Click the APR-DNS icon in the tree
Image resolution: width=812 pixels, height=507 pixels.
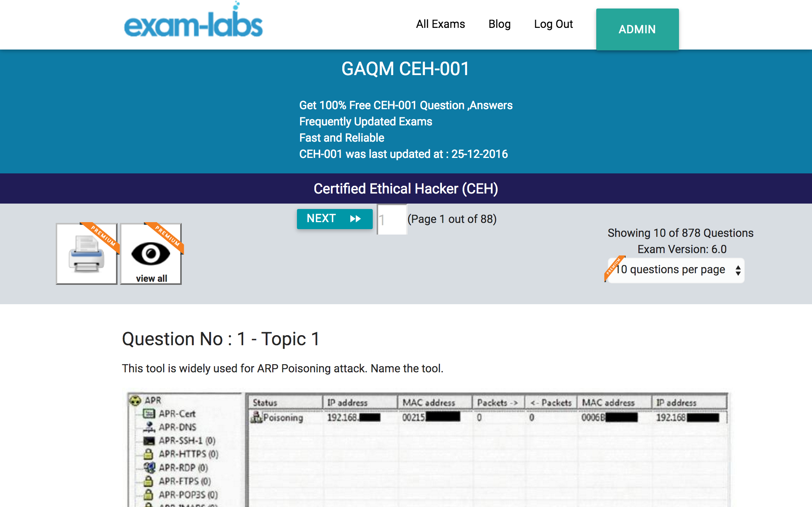coord(149,427)
